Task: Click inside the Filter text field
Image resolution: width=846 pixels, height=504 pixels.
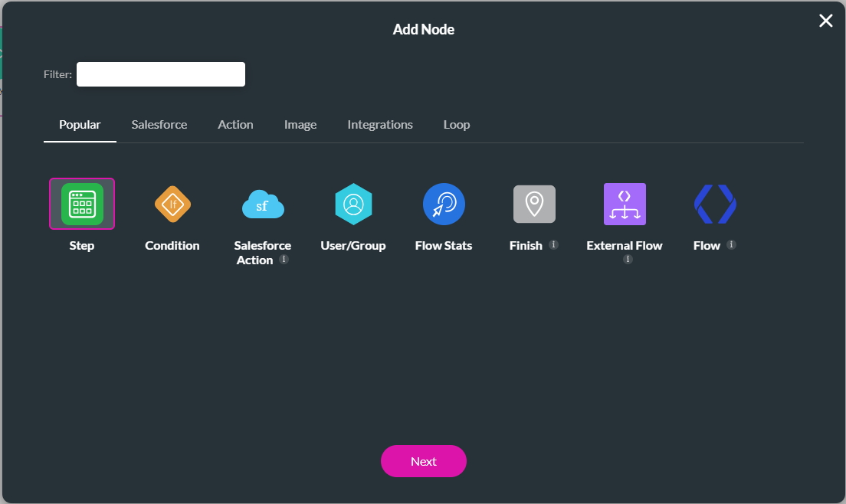Action: pos(160,74)
